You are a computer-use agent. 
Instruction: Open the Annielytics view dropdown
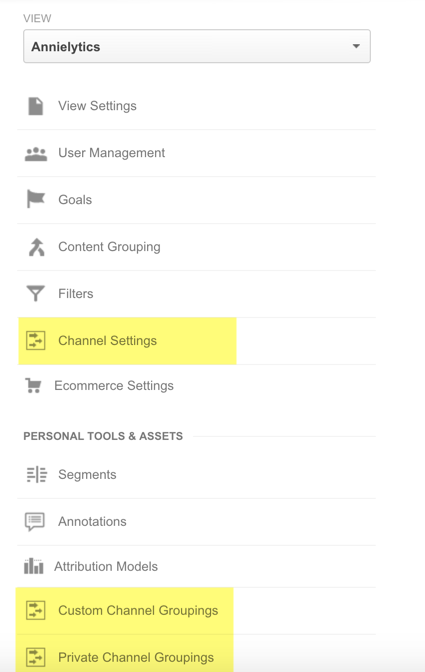click(x=197, y=46)
